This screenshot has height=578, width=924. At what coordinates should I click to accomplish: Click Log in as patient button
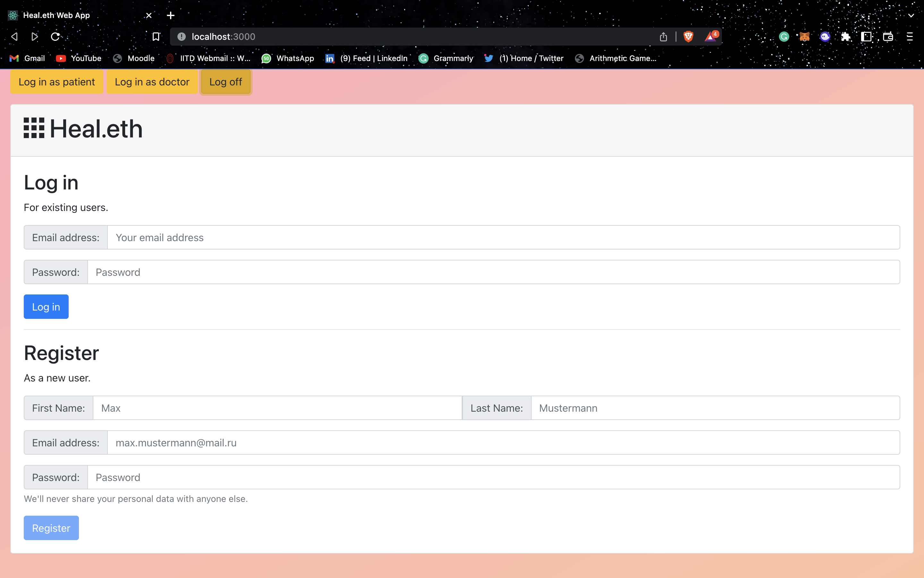pyautogui.click(x=57, y=82)
